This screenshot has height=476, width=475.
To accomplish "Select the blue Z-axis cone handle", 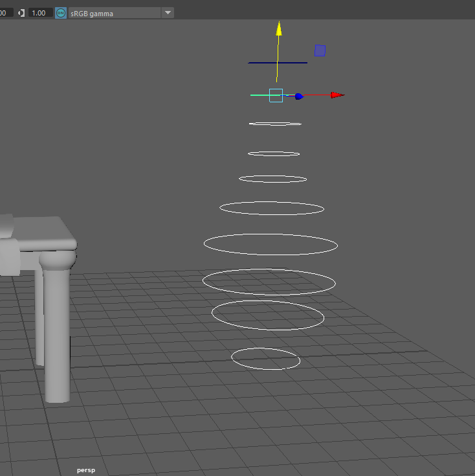I will coord(298,96).
